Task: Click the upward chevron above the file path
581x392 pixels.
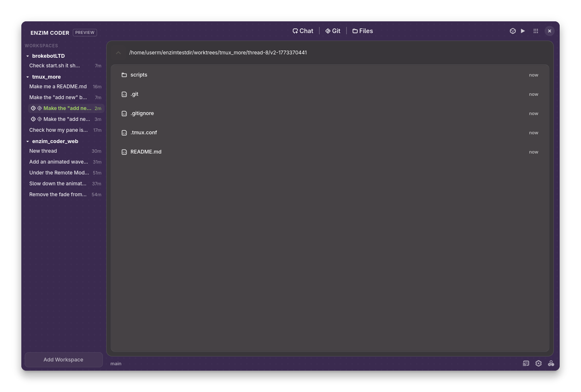Action: pyautogui.click(x=118, y=53)
